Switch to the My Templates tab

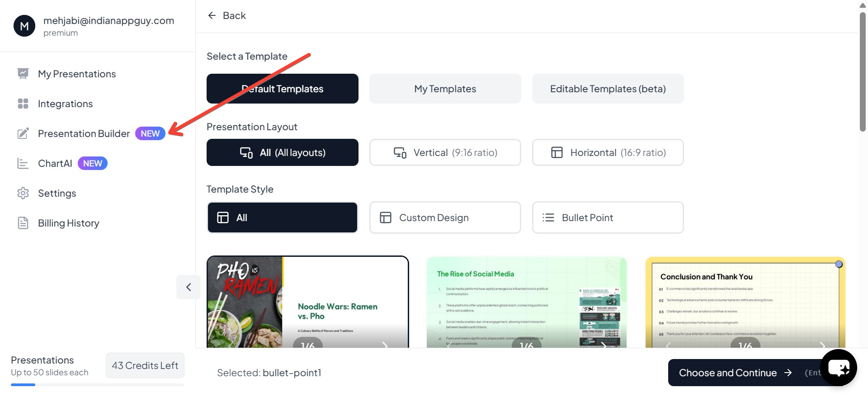[x=445, y=89]
